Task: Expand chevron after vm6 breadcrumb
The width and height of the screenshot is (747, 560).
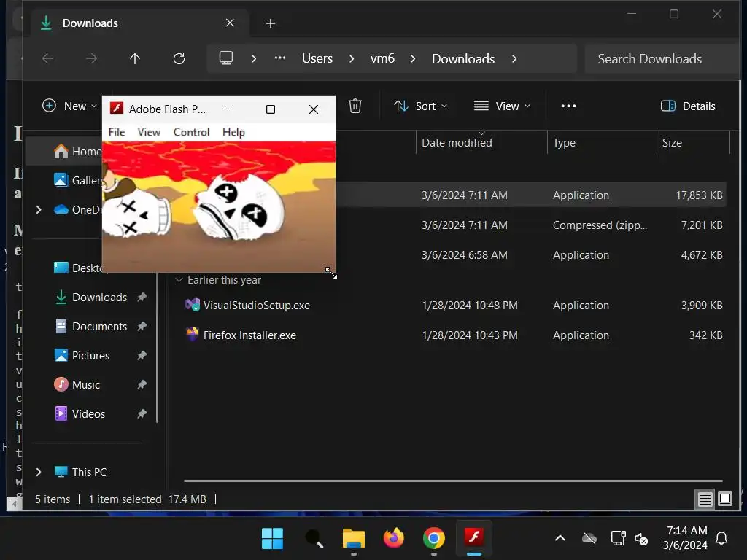Action: (x=413, y=58)
